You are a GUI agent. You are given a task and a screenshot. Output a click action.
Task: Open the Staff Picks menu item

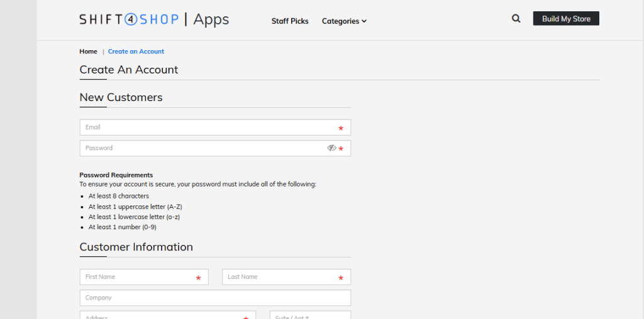point(290,21)
